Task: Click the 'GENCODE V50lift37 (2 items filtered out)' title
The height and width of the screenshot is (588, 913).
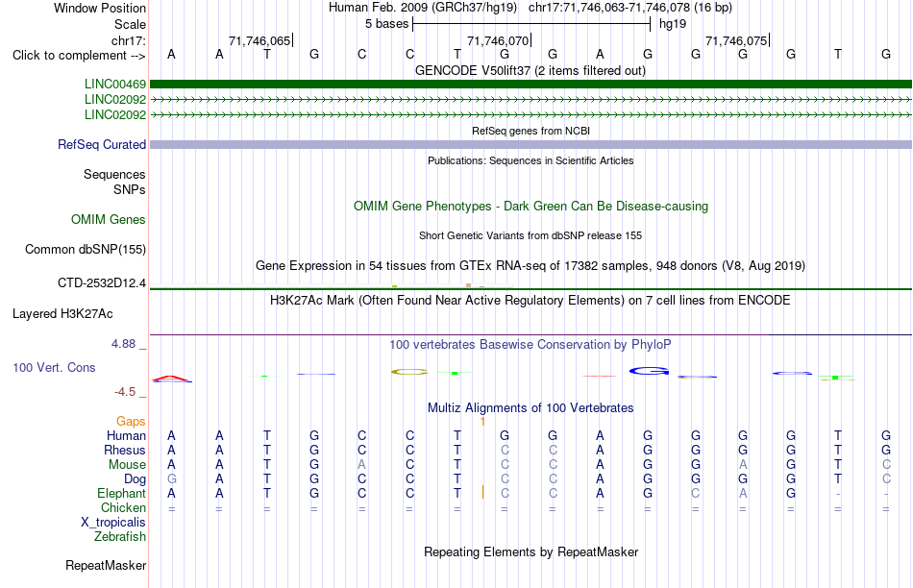Action: pos(531,71)
